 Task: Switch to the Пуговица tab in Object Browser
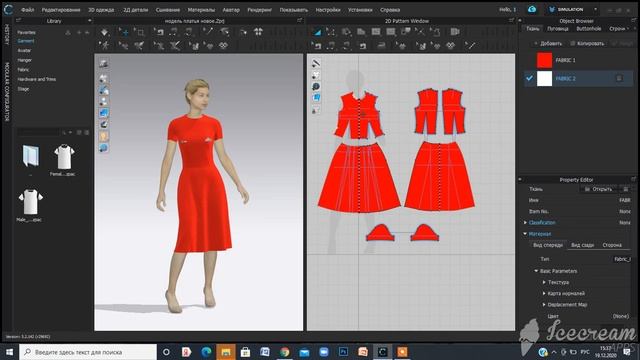(x=558, y=29)
